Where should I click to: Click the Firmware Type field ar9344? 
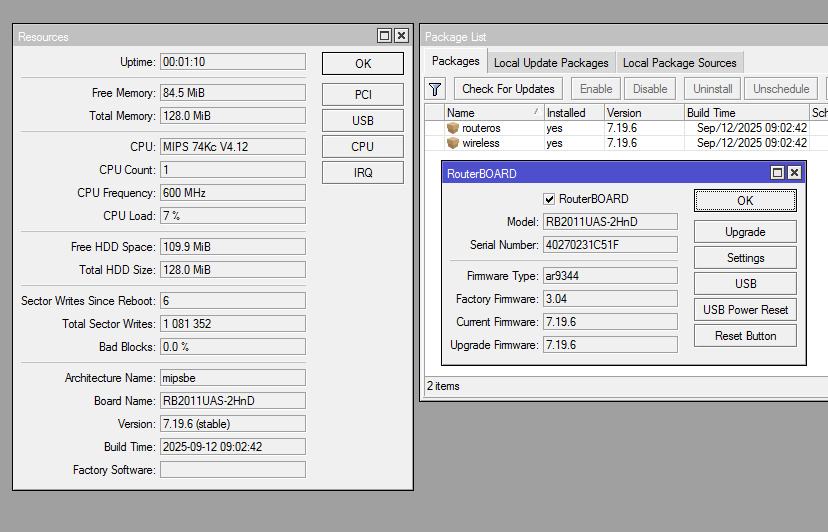pos(610,276)
